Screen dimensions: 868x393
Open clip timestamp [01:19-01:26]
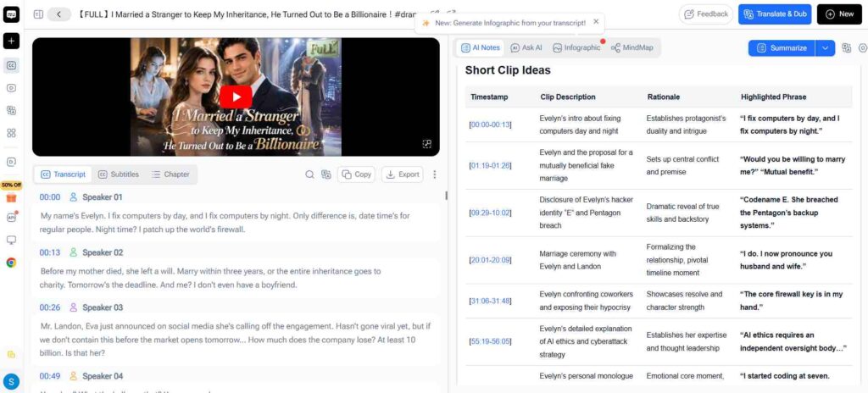pos(490,165)
